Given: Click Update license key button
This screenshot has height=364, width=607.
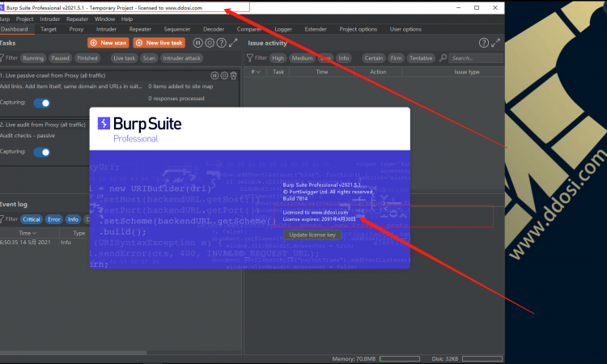Looking at the screenshot, I should click(312, 235).
